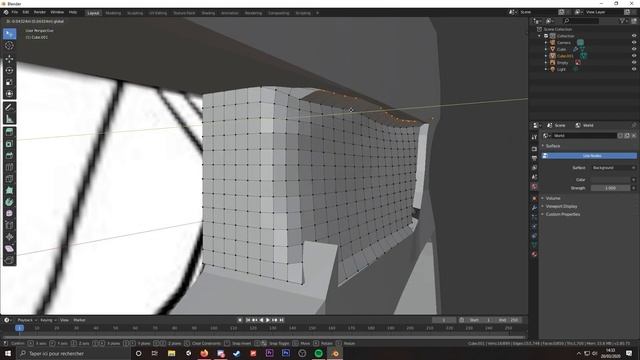
Task: Open Render properties tab
Action: point(534,149)
